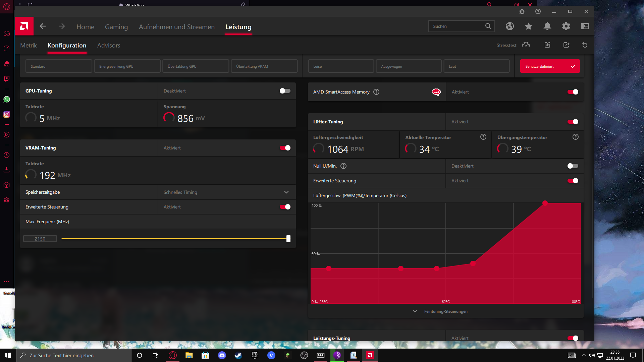Screen dimensions: 644x362
Task: Select the Übertaktung VRAM preset button
Action: click(264, 66)
